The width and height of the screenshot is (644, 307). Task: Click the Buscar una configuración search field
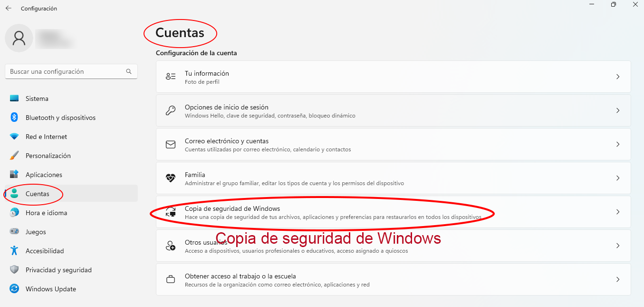tap(71, 71)
